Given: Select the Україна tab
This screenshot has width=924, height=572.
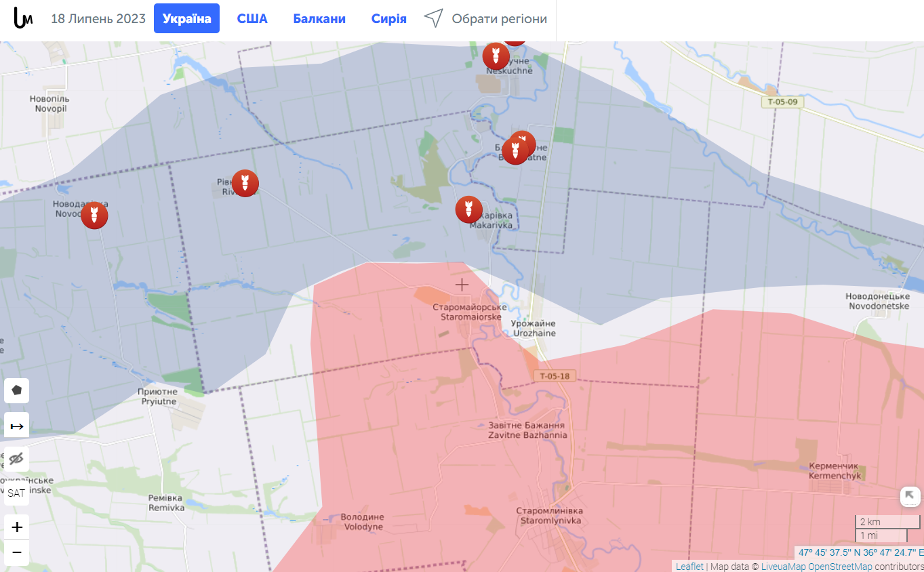Looking at the screenshot, I should (186, 18).
